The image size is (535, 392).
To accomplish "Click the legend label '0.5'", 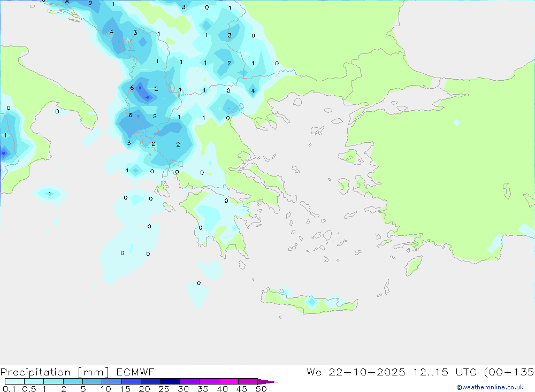I will (x=29, y=389).
